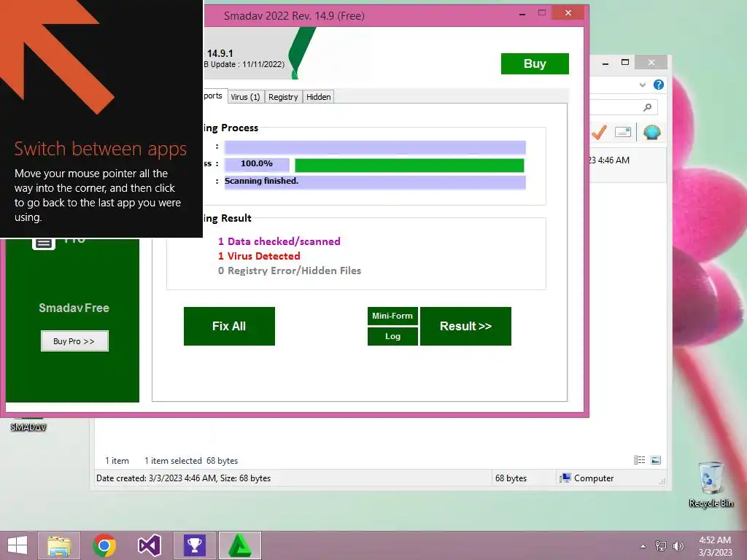Image resolution: width=747 pixels, height=560 pixels.
Task: Click '1 Data checked/scanned' result
Action: pos(279,241)
